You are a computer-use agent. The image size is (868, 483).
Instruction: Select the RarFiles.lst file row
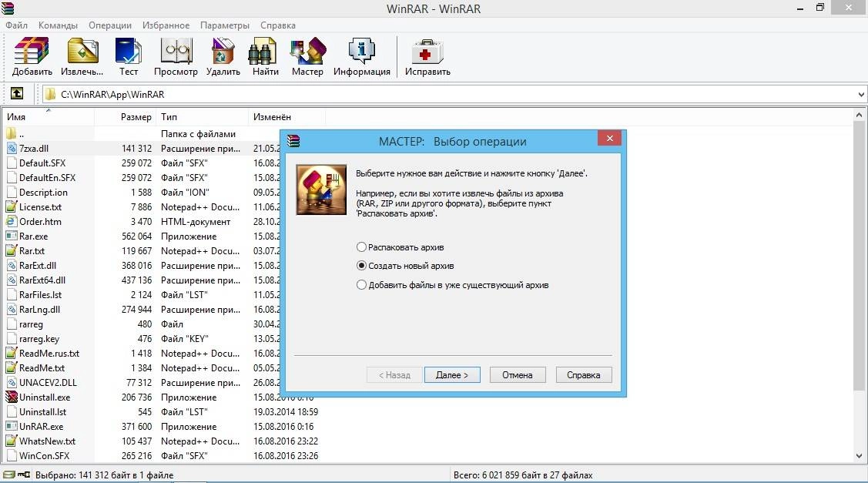(142, 295)
